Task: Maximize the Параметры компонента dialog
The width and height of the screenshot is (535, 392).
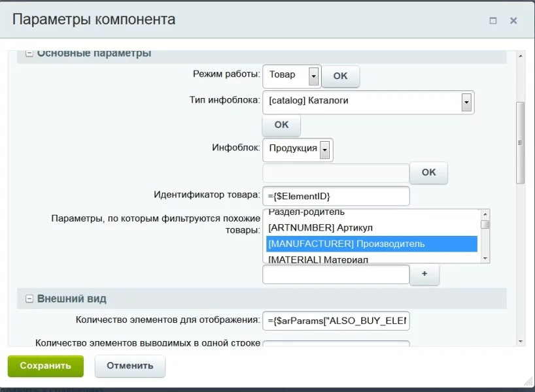Action: click(493, 21)
